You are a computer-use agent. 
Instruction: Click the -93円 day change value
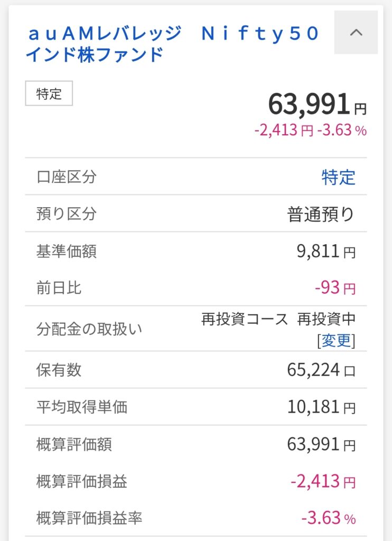(x=334, y=288)
